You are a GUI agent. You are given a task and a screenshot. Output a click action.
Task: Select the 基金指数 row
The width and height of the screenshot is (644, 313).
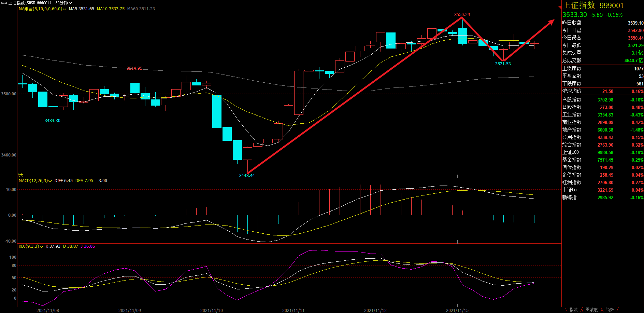(572, 160)
